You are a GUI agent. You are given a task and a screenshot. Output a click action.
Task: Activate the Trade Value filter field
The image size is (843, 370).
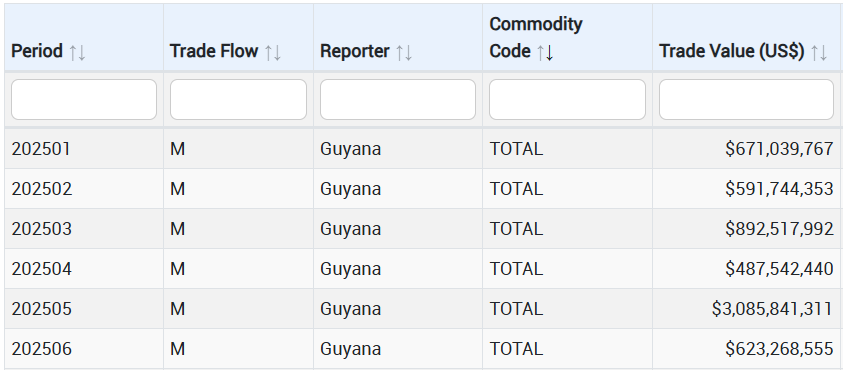point(746,99)
